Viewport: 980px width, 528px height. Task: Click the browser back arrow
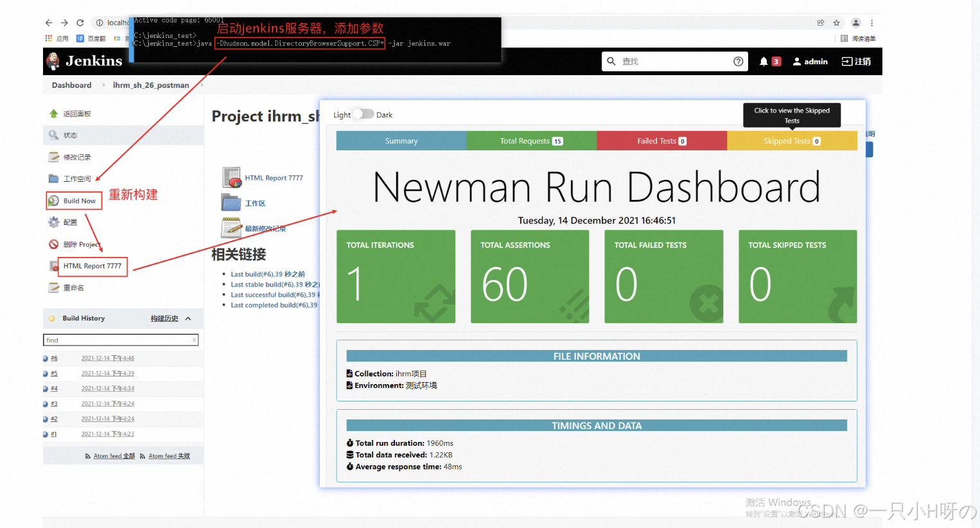(49, 22)
